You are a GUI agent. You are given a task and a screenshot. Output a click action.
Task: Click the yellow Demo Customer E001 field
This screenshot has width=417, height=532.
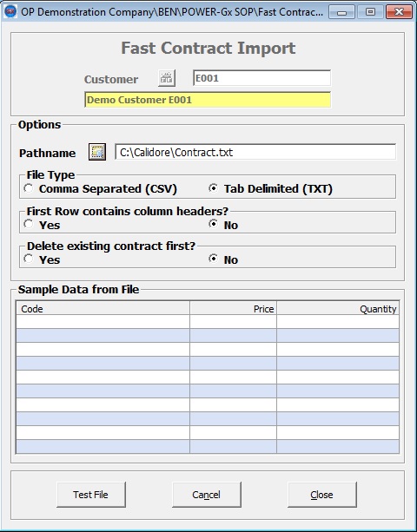tap(208, 100)
